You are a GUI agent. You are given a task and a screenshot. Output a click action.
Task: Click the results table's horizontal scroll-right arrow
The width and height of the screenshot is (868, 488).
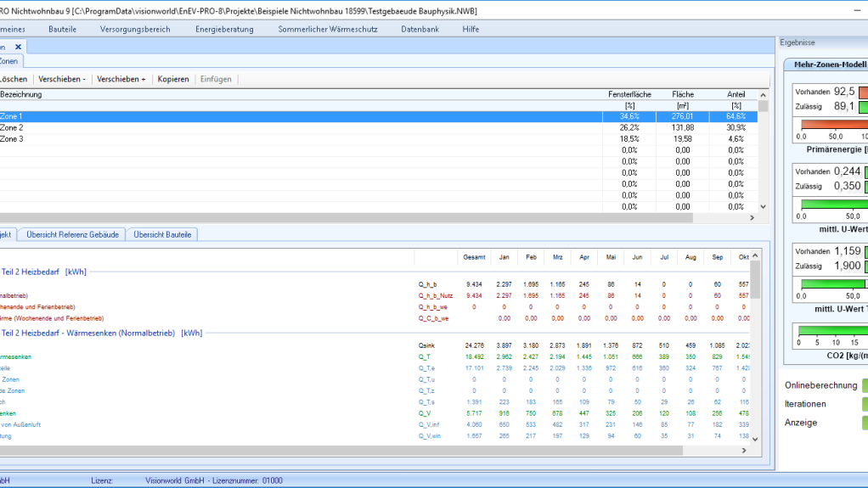[x=744, y=451]
